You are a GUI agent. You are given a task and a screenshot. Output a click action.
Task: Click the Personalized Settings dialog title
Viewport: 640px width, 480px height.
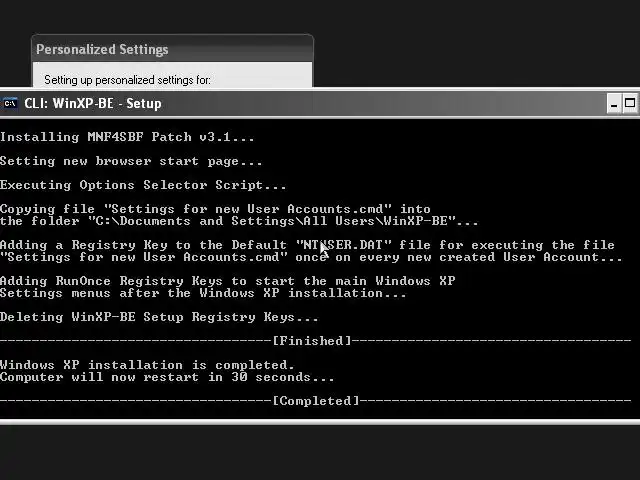pyautogui.click(x=102, y=49)
